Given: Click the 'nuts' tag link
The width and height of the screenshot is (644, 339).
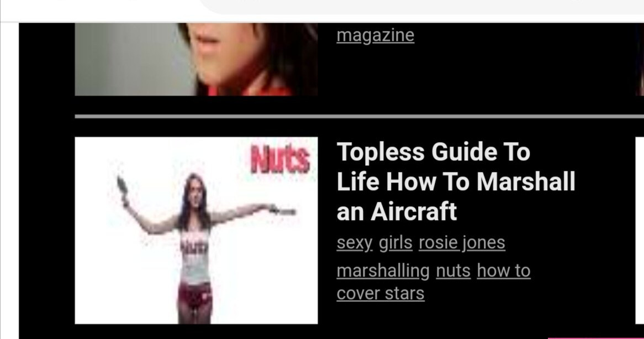Looking at the screenshot, I should pos(453,271).
